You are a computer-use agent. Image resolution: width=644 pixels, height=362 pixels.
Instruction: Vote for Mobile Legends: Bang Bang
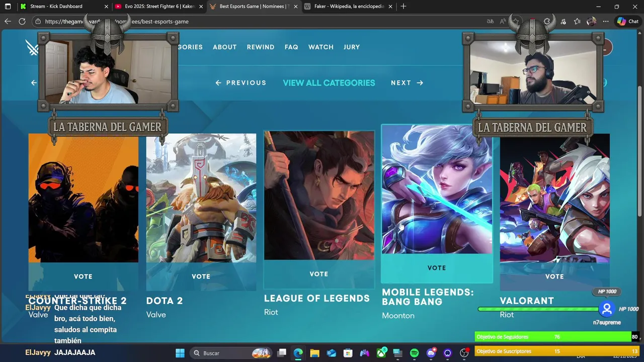pyautogui.click(x=437, y=268)
